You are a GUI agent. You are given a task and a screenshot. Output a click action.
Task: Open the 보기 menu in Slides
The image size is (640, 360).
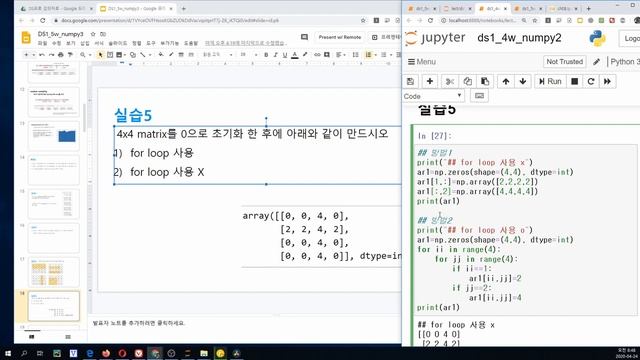pos(71,43)
